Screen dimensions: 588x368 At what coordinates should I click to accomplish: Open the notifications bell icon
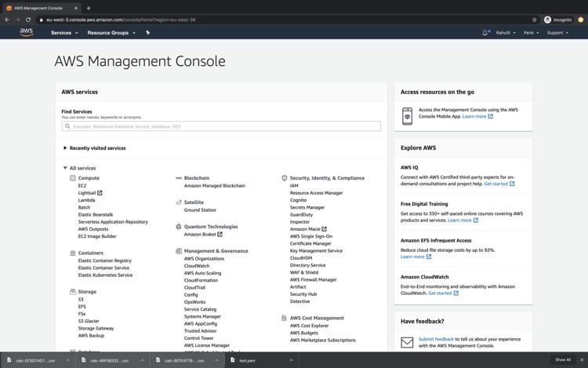pyautogui.click(x=485, y=33)
